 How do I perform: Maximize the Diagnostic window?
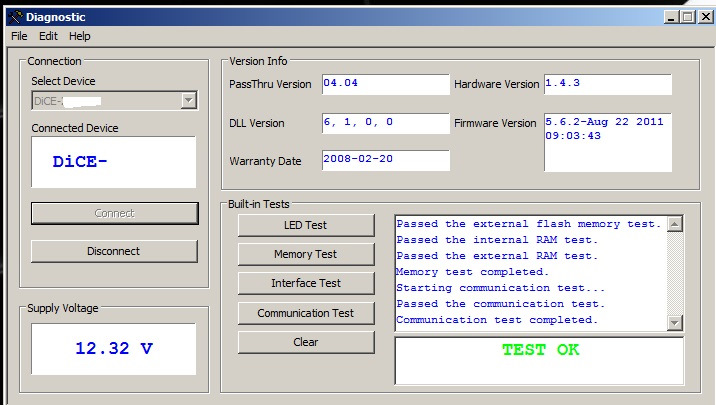[687, 17]
